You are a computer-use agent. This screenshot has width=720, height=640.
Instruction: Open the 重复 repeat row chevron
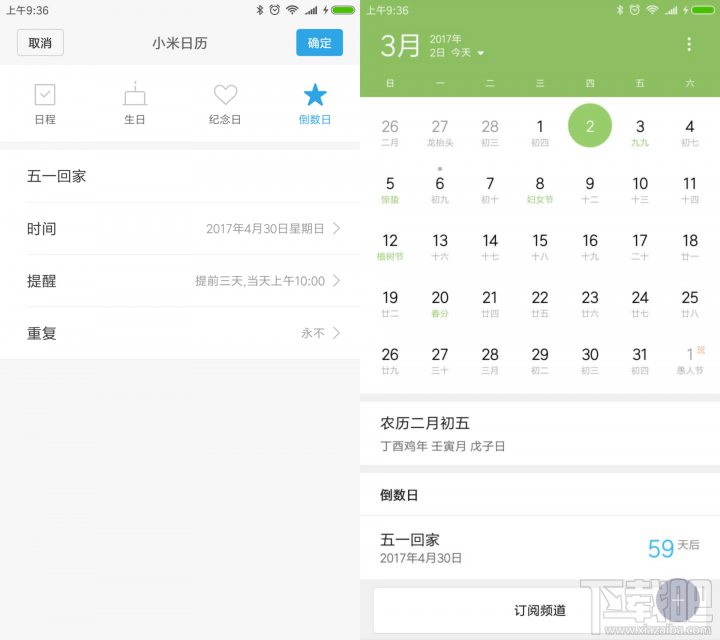[x=337, y=333]
